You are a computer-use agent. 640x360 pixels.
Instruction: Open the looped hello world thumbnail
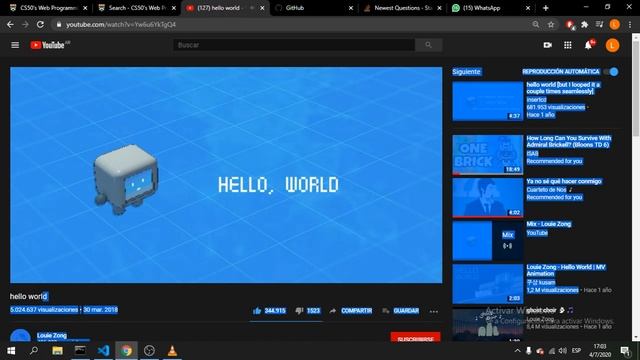[x=488, y=101]
